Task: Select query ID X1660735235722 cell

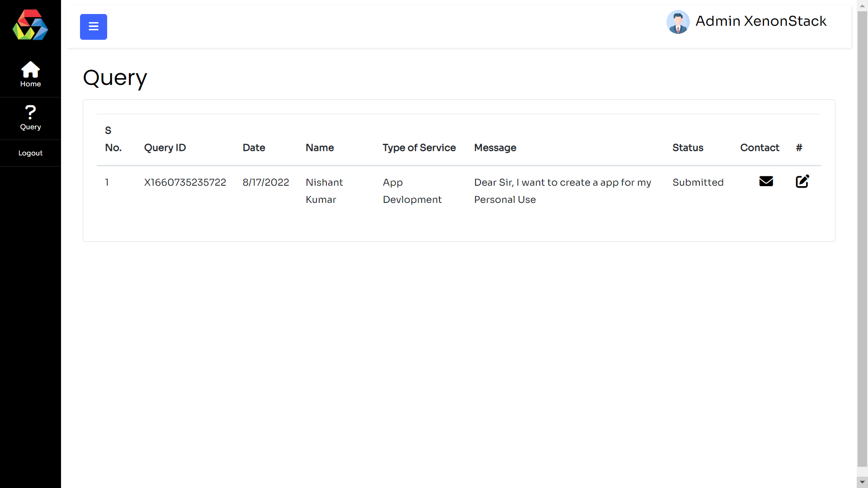Action: (185, 183)
